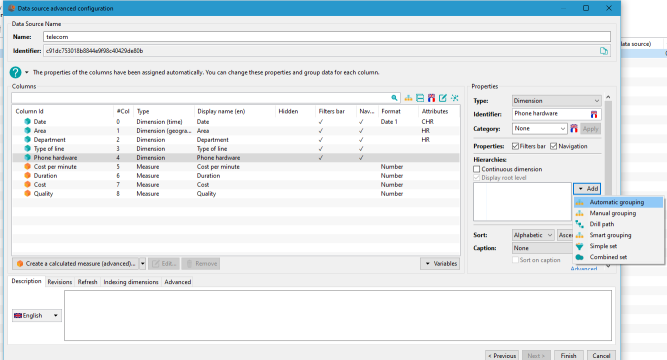Click the teal table layout icon in Columns toolbar
The width and height of the screenshot is (667, 360).
(x=420, y=98)
